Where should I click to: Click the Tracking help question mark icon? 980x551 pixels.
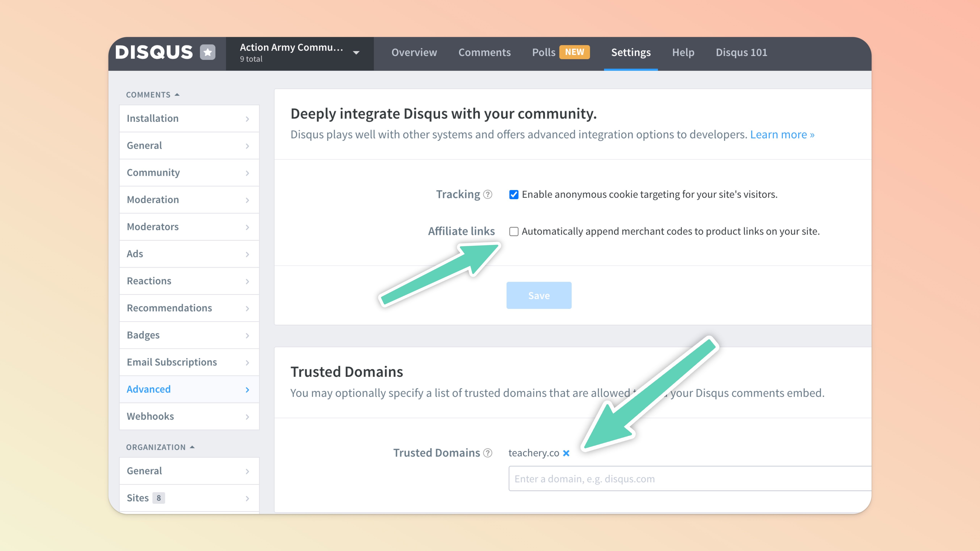tap(488, 195)
